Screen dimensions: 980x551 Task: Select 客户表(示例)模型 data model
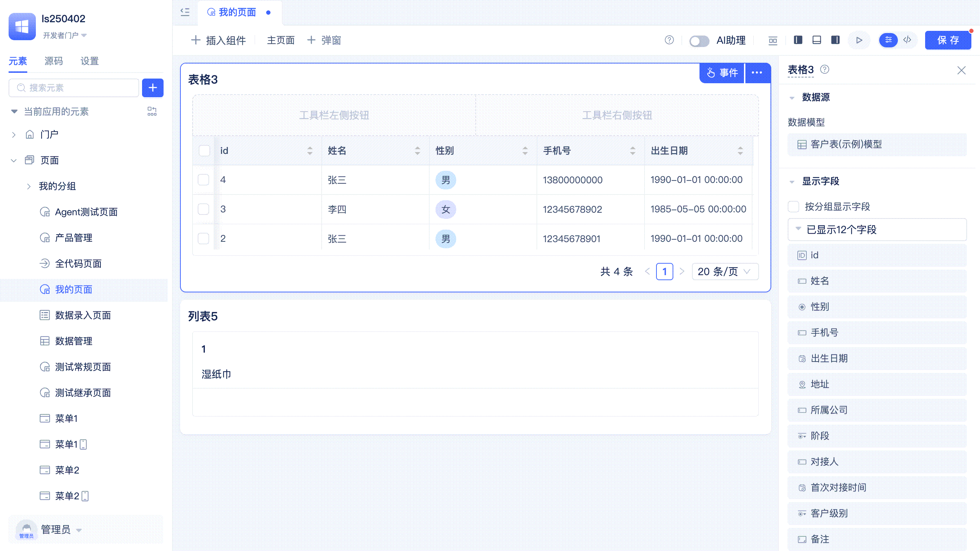tap(877, 145)
